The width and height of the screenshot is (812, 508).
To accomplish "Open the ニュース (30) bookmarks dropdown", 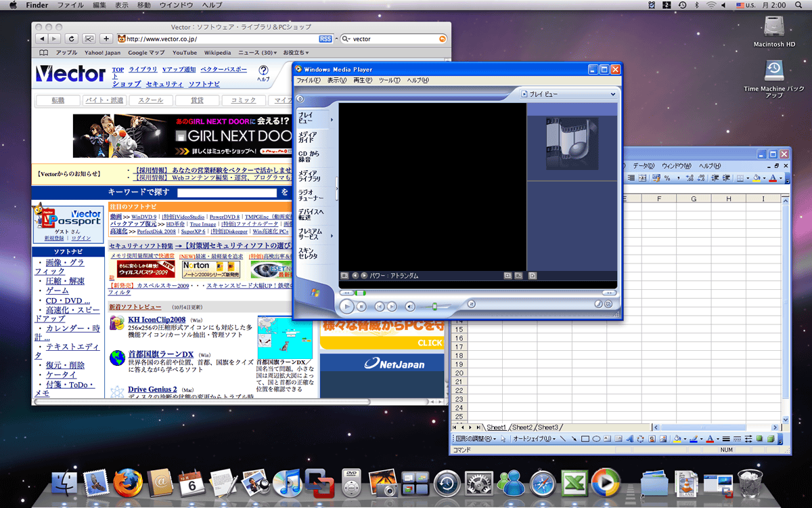I will [x=257, y=53].
